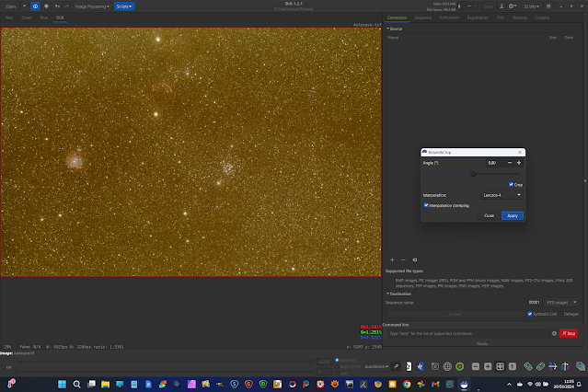This screenshot has height=392, width=588.
Task: Click the redo arrow icon
Action: [x=68, y=6]
